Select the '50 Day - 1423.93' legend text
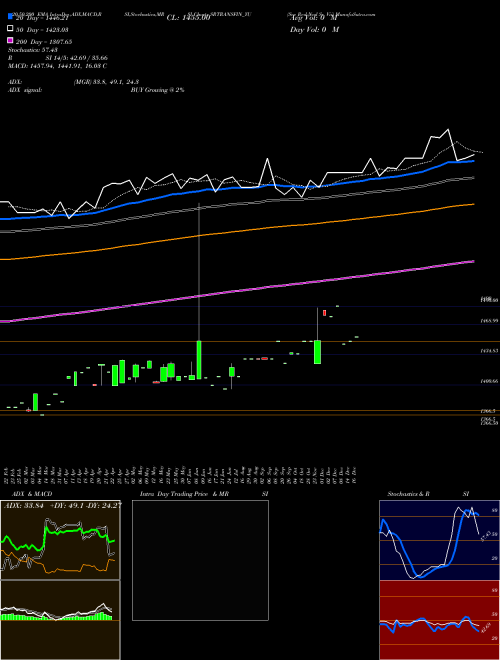 (x=42, y=30)
